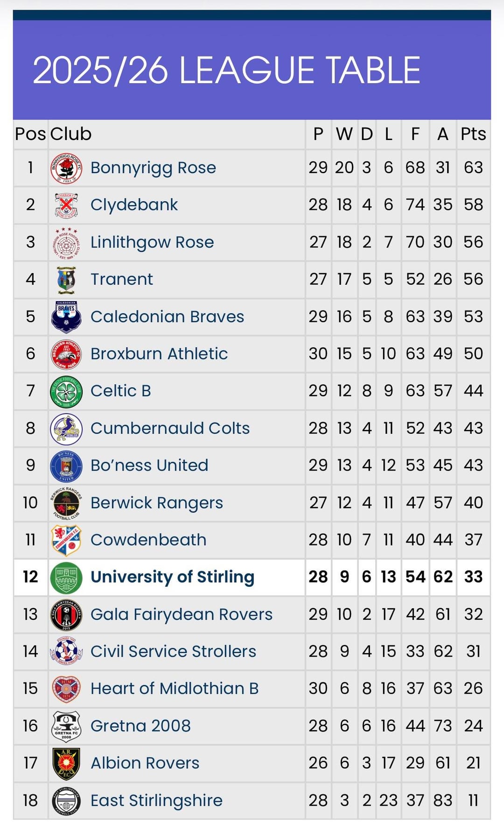Click the Bonnyrigg Rose club crest
The height and width of the screenshot is (831, 504).
click(66, 168)
